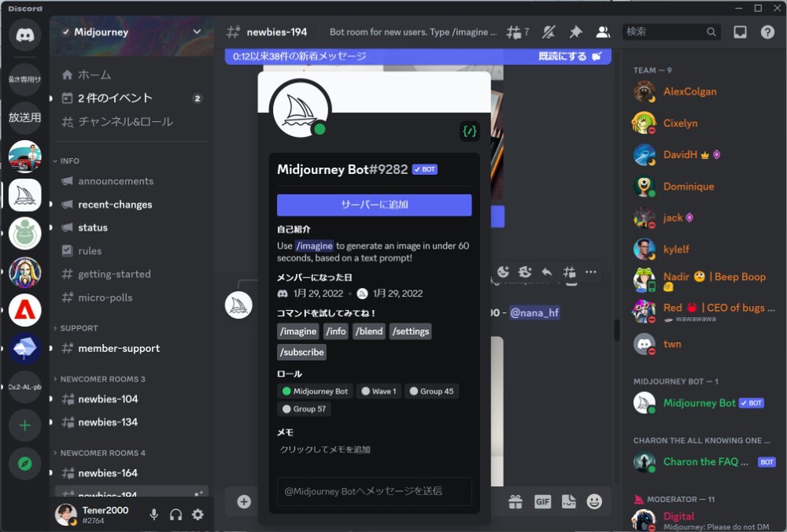This screenshot has height=532, width=787.
Task: Open user settings gear icon
Action: point(198,515)
